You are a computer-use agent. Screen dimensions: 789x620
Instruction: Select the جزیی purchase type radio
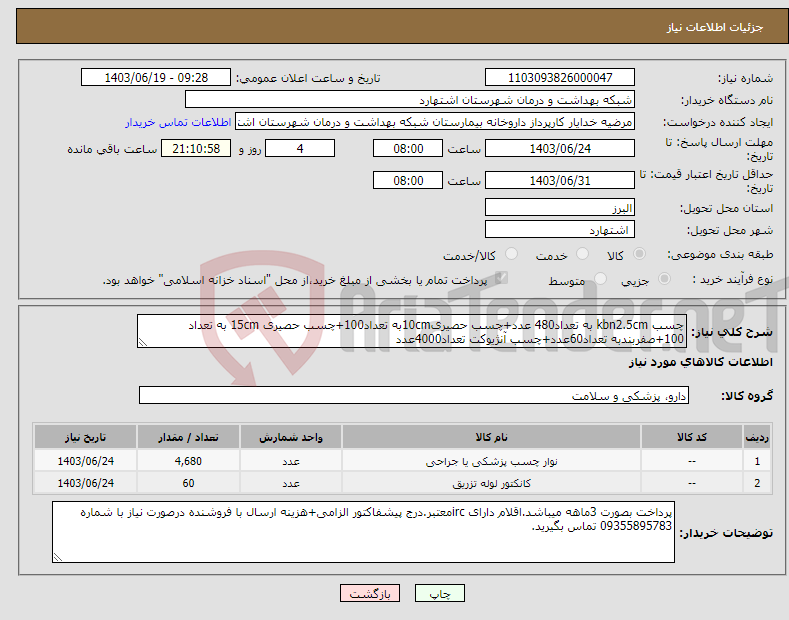664,279
